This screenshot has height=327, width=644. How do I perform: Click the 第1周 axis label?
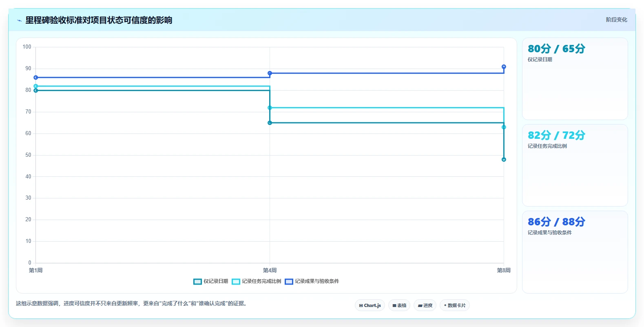pos(36,271)
